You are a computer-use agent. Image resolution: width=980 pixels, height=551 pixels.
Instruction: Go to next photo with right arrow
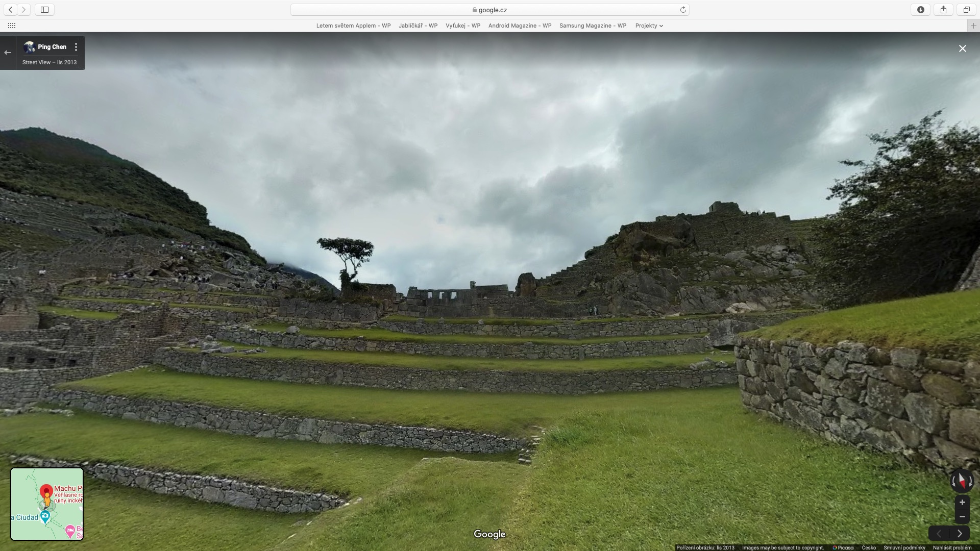960,534
